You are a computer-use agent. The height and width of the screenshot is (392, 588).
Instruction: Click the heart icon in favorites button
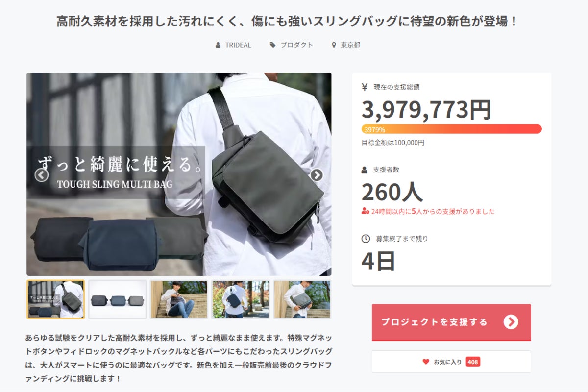pos(426,362)
